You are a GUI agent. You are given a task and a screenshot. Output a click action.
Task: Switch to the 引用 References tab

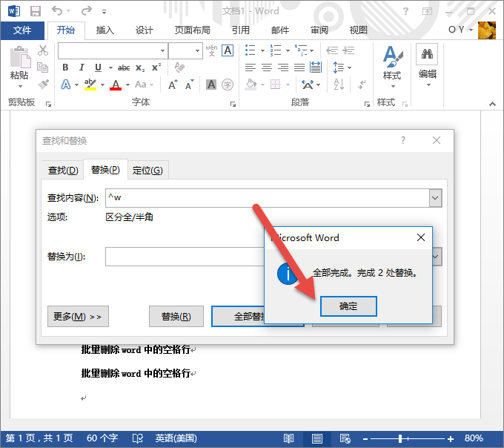coord(241,30)
